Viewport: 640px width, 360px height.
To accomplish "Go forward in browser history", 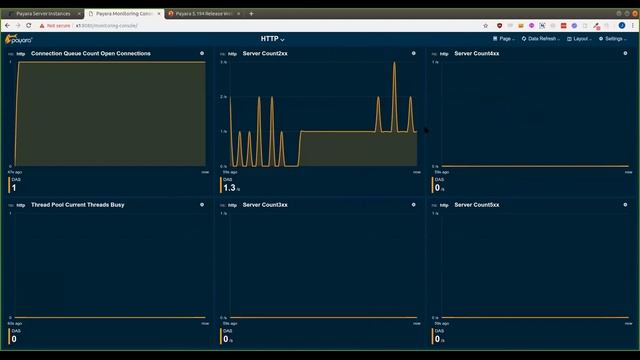I will [x=18, y=26].
